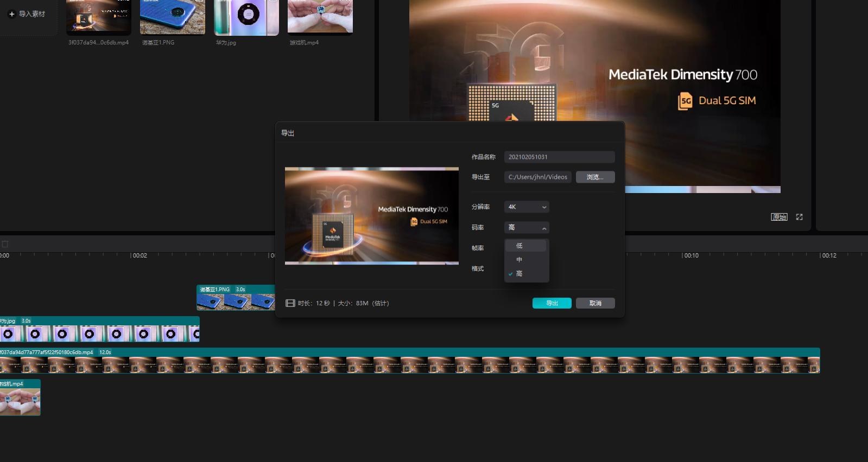Jump to the 00:02 mark on the timeline ruler
The image size is (868, 462).
[x=140, y=255]
